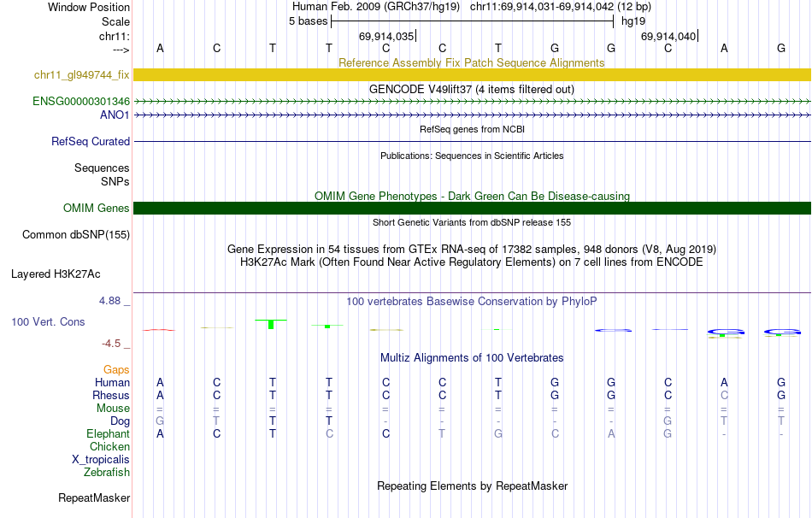Click the 5 bases scale bar
This screenshot has width=812, height=518.
[x=473, y=21]
